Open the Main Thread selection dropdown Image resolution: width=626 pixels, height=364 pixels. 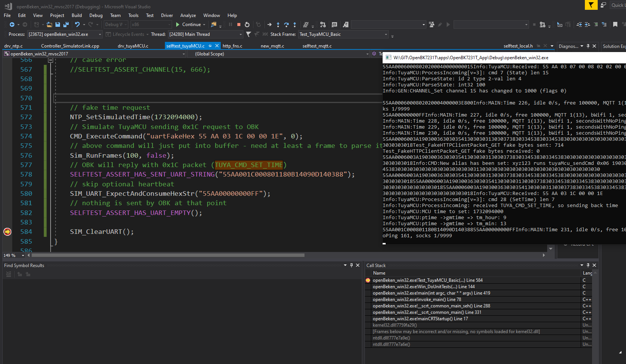click(240, 34)
